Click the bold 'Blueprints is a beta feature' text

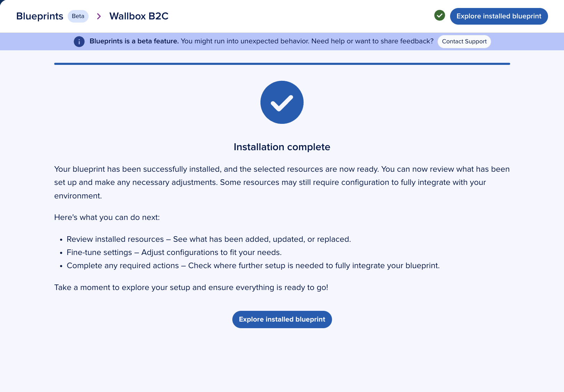pos(134,41)
